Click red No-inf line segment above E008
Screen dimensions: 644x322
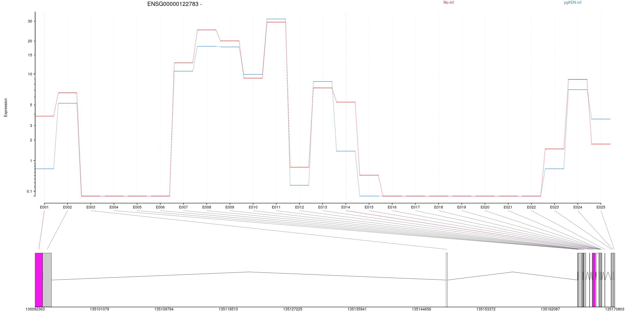pyautogui.click(x=207, y=30)
